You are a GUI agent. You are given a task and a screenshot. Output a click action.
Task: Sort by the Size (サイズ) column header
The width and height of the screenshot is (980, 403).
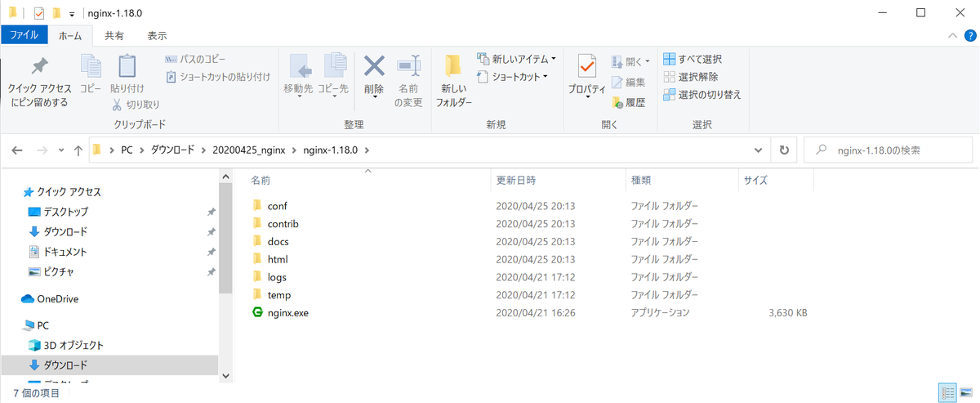point(755,179)
